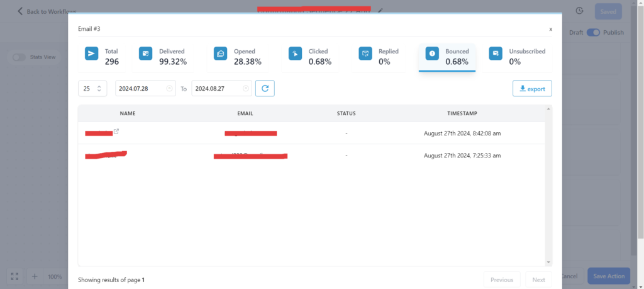Close the Email #3 dialog
Screen dimensions: 644x289
pos(551,29)
